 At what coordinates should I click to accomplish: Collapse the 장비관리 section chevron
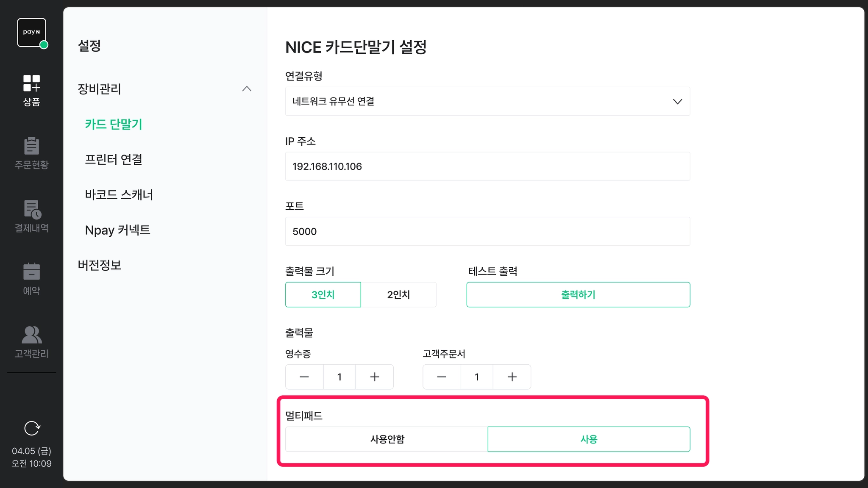click(247, 89)
